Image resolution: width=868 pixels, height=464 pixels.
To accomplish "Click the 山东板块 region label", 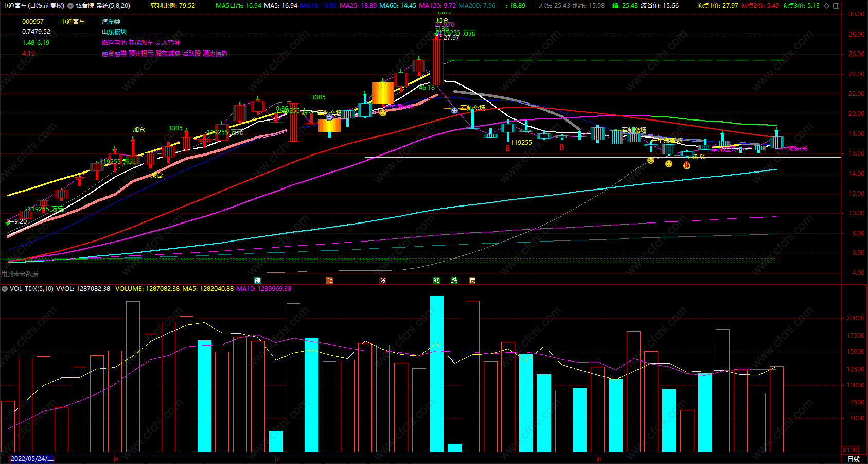I will point(114,32).
